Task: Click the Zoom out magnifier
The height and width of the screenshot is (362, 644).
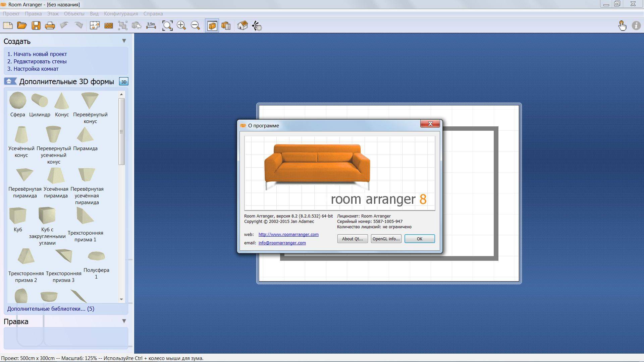Action: 196,25
